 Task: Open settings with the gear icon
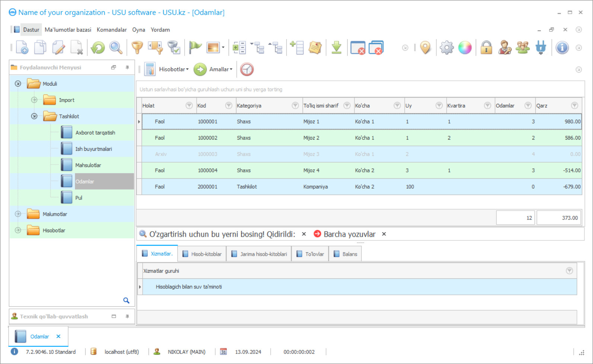[447, 48]
